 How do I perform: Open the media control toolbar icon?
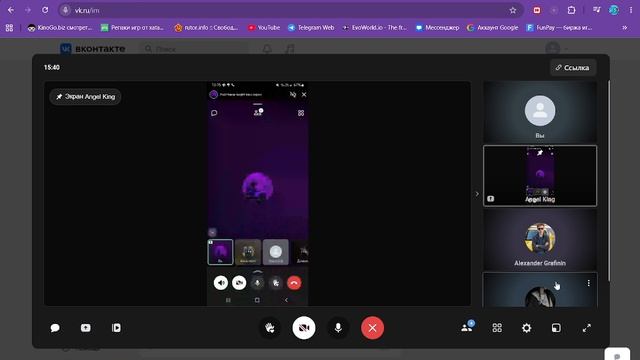coord(596,10)
